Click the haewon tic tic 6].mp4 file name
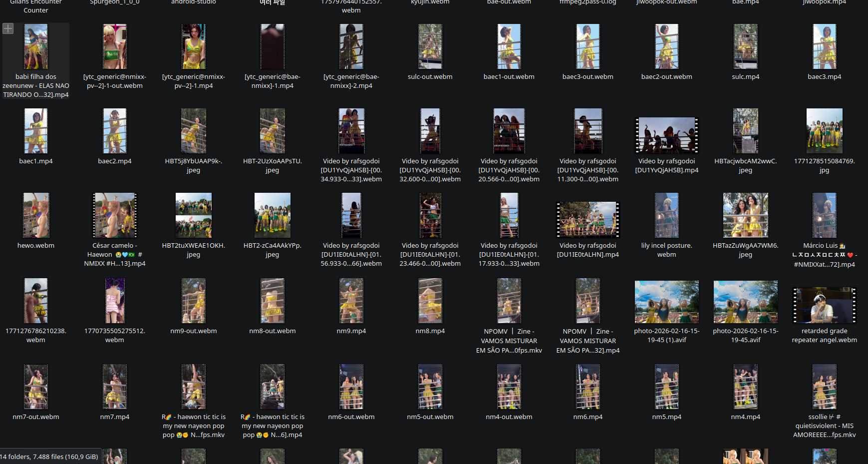 273,426
